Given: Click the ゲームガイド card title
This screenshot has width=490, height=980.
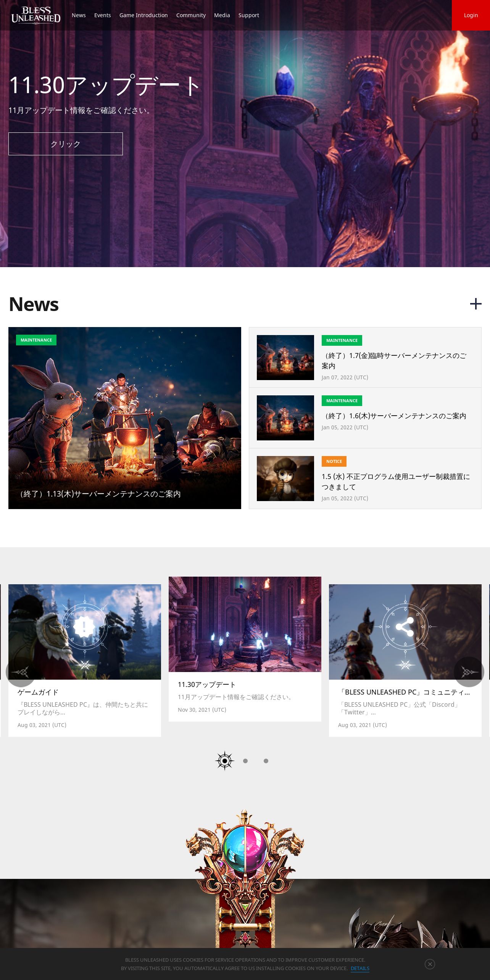Looking at the screenshot, I should click(38, 692).
